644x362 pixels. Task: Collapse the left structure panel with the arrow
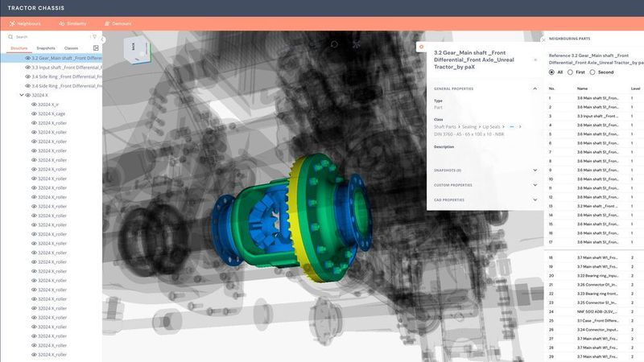[x=102, y=39]
